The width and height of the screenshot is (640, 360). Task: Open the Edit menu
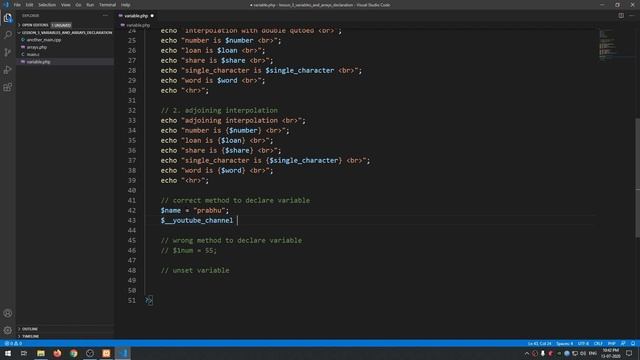click(x=29, y=5)
